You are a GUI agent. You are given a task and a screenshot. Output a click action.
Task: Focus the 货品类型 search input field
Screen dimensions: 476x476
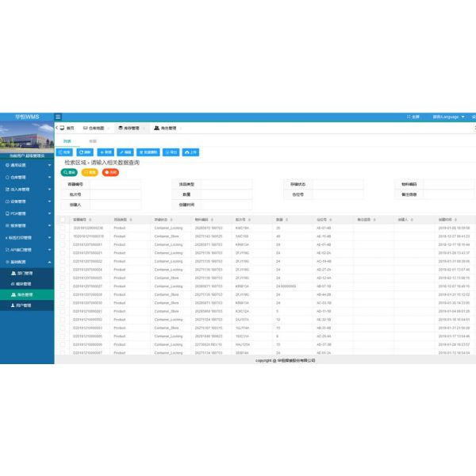click(x=226, y=184)
